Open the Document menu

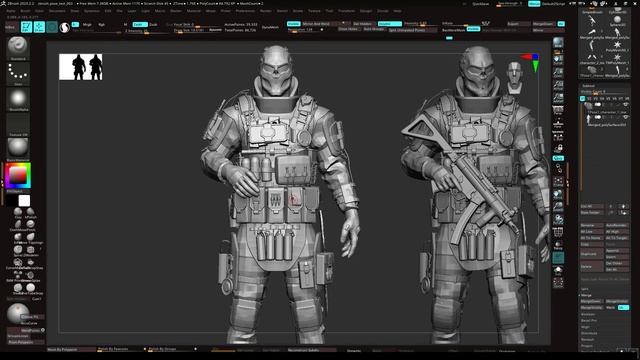(57, 11)
